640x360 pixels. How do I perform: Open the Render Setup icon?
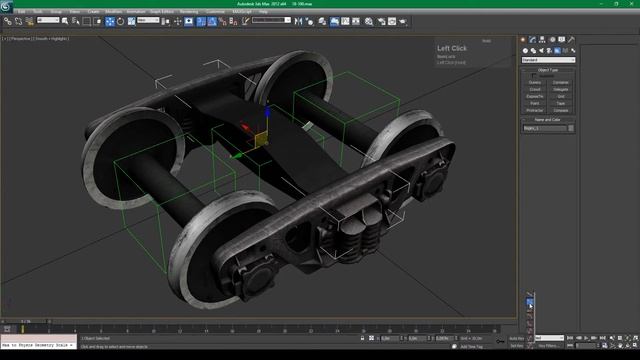382,22
